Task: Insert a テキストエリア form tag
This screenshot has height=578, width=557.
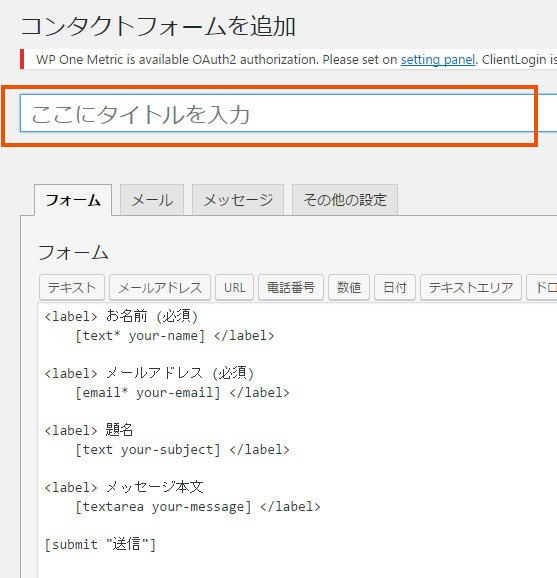Action: pyautogui.click(x=471, y=288)
